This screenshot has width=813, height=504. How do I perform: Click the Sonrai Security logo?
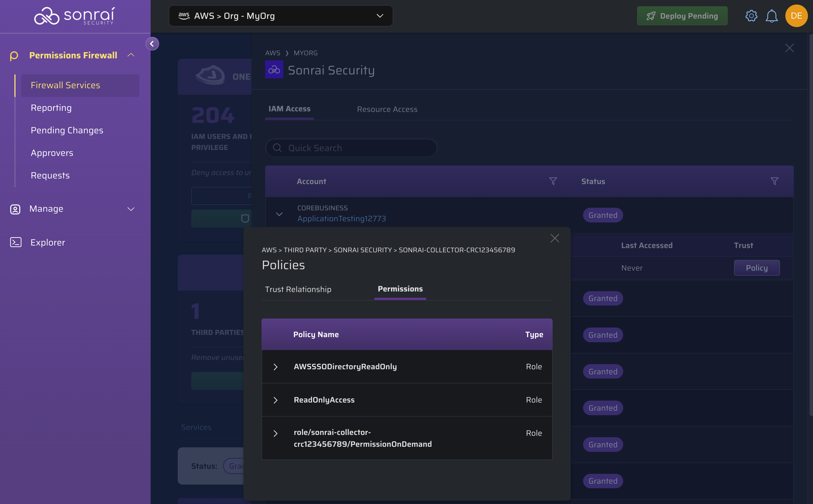tap(74, 16)
